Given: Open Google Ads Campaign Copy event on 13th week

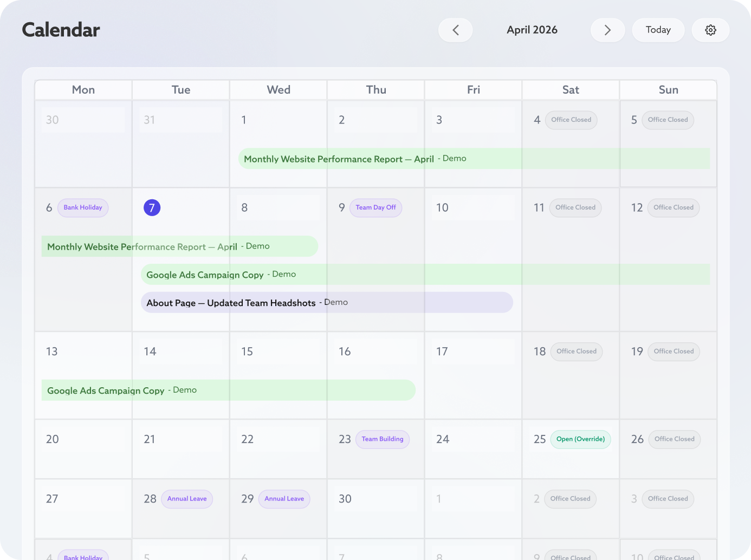Looking at the screenshot, I should (229, 390).
